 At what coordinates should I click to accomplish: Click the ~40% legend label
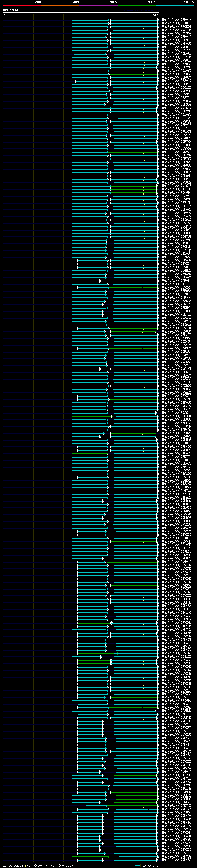pyautogui.click(x=75, y=2)
